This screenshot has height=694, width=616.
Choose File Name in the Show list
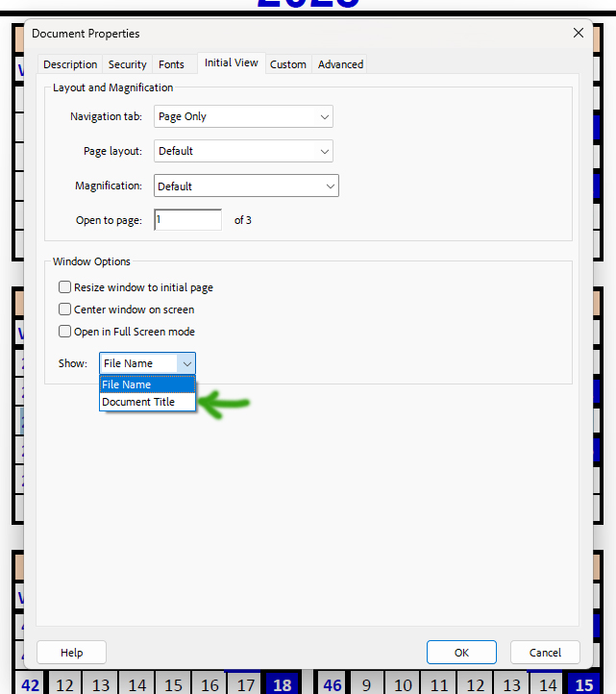click(x=147, y=384)
